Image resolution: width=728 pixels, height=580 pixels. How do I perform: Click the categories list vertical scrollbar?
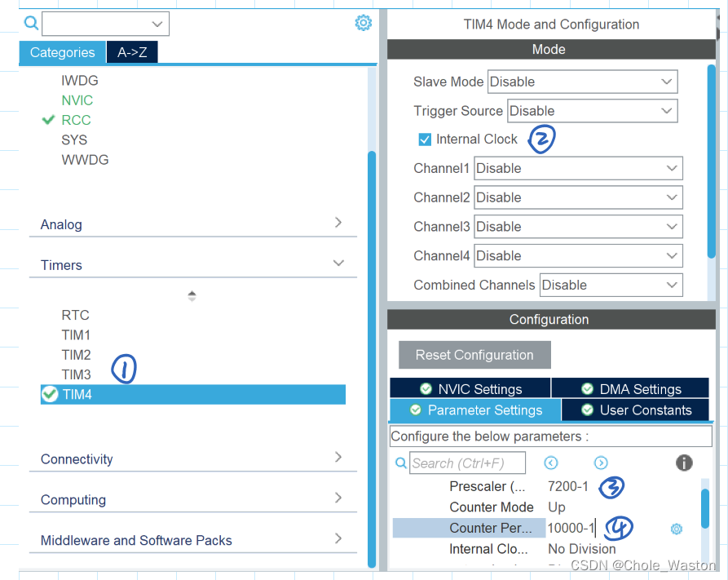pyautogui.click(x=372, y=359)
